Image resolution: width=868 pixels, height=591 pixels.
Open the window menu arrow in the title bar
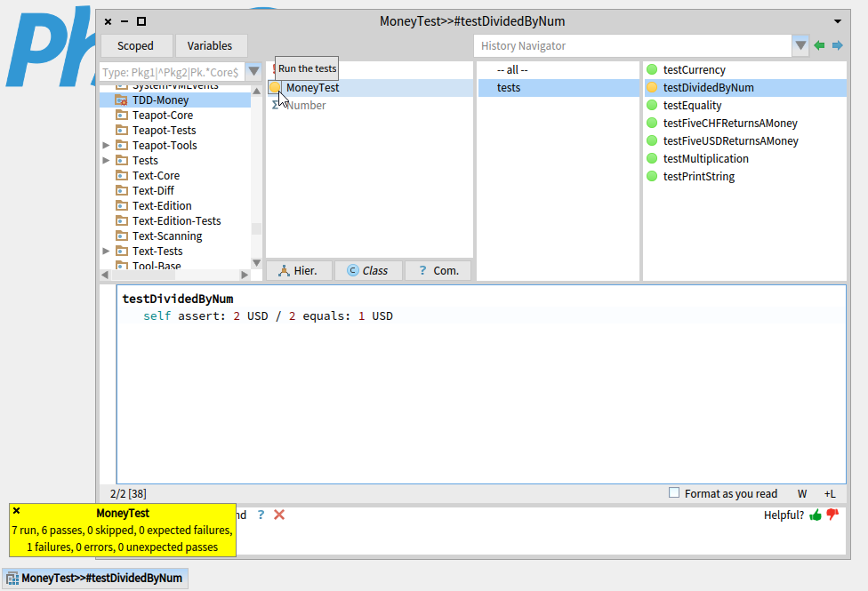point(838,21)
